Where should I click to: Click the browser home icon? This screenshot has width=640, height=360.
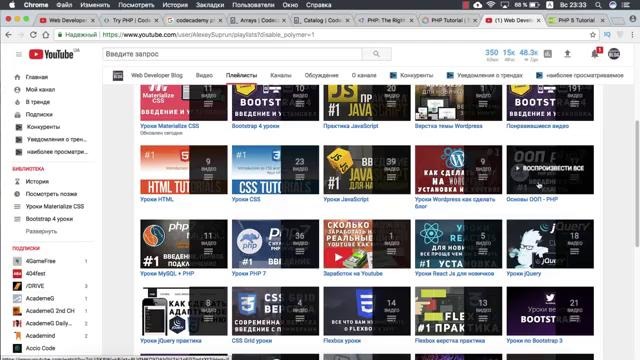pos(46,35)
